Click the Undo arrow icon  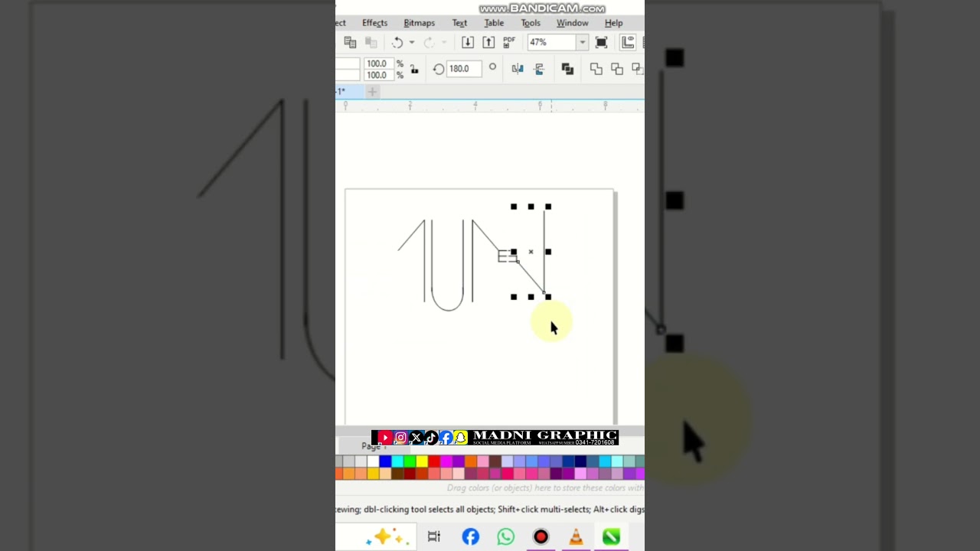click(x=397, y=43)
